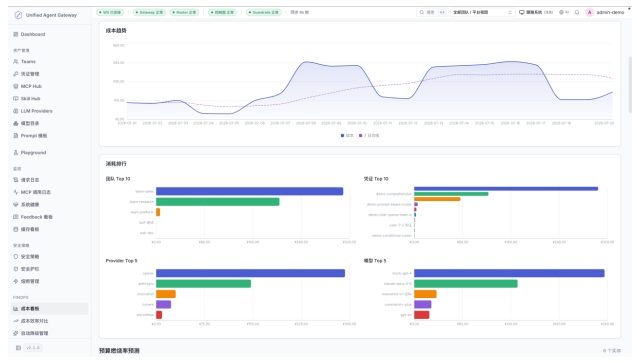This screenshot has width=637, height=363.
Task: Click the WS connection status pill
Action: point(110,13)
